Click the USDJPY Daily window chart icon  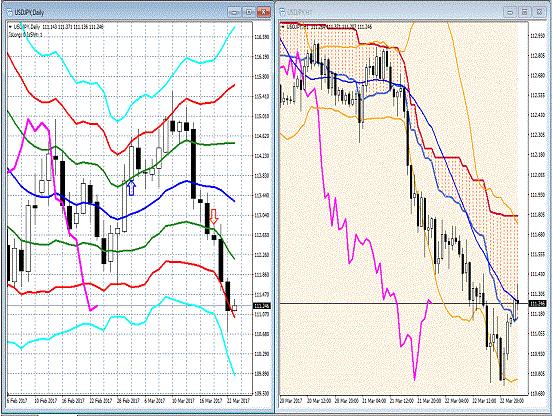click(x=10, y=12)
